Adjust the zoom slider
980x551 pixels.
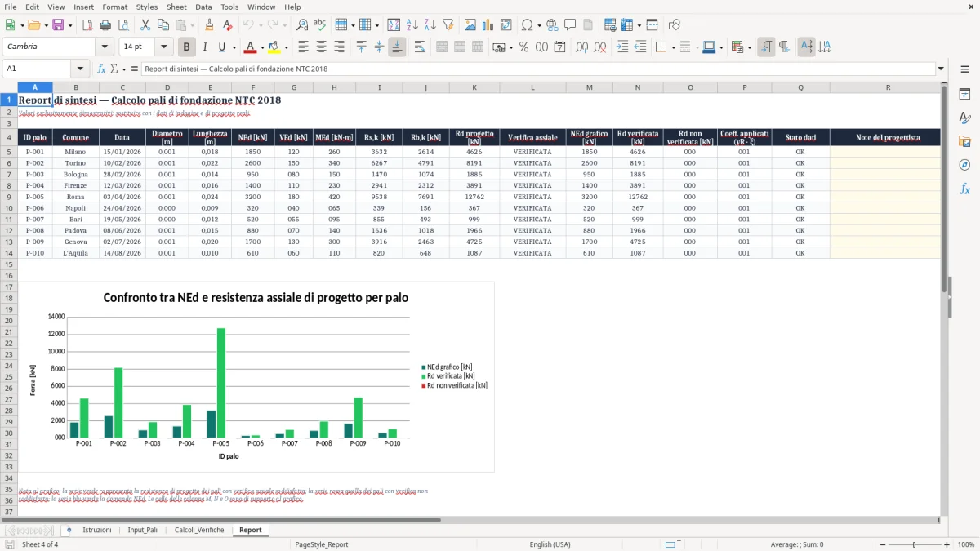pos(914,544)
